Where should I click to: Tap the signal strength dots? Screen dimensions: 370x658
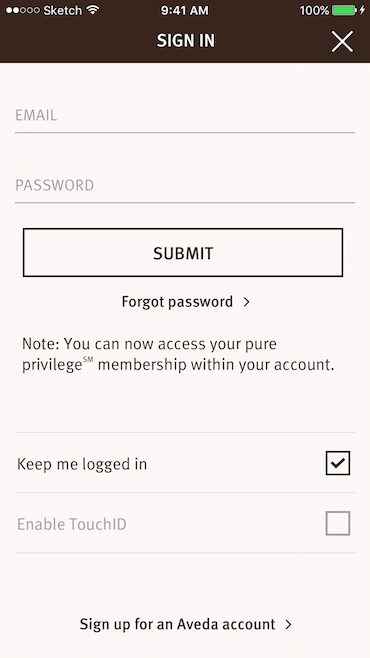point(23,10)
